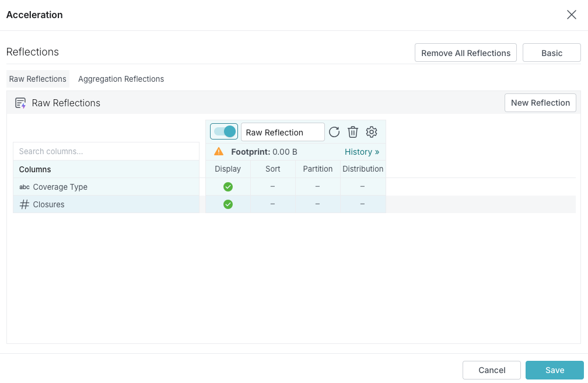Uncheck Display for Closures column
588x383 pixels.
point(228,204)
